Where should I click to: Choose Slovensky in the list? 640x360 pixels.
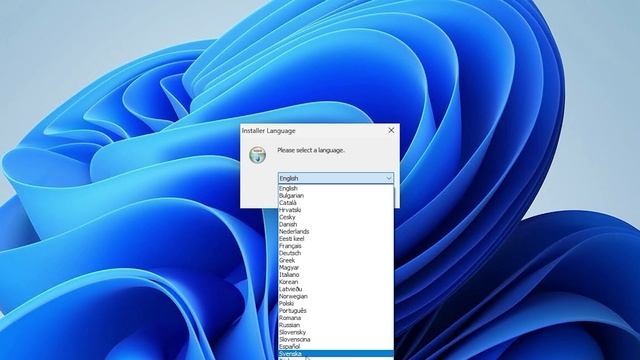[336, 332]
